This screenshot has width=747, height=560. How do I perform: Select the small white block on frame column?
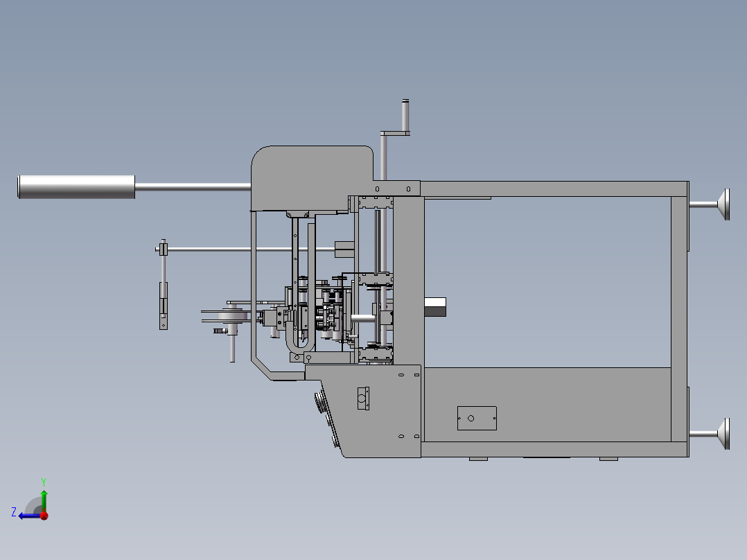tap(435, 307)
